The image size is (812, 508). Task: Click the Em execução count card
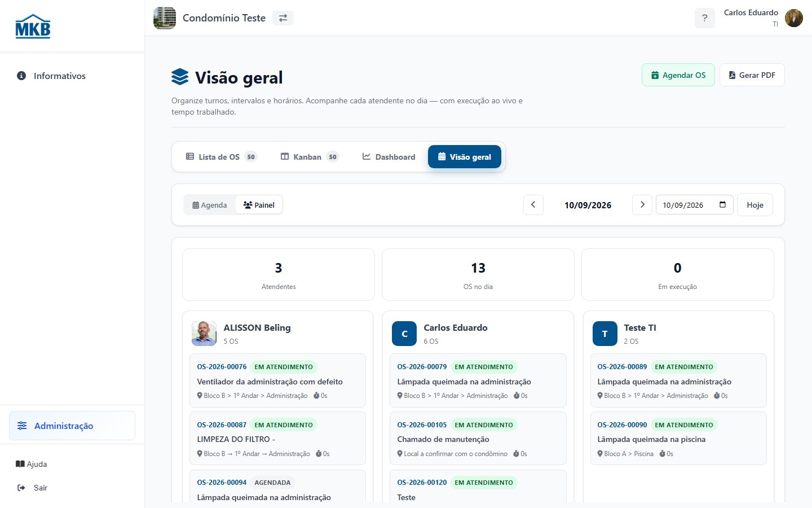click(678, 275)
